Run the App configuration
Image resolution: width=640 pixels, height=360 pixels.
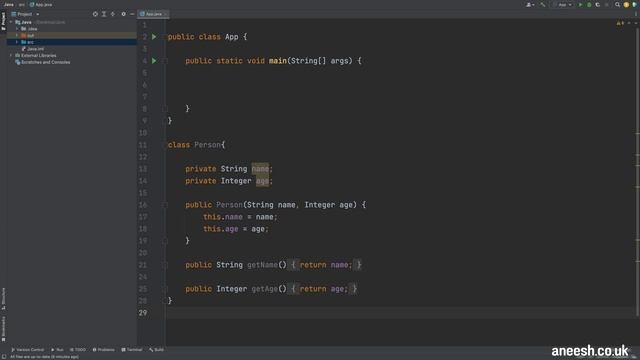(580, 4)
